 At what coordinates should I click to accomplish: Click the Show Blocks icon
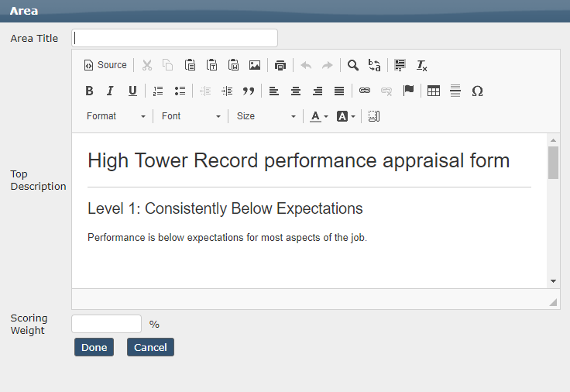(x=374, y=116)
